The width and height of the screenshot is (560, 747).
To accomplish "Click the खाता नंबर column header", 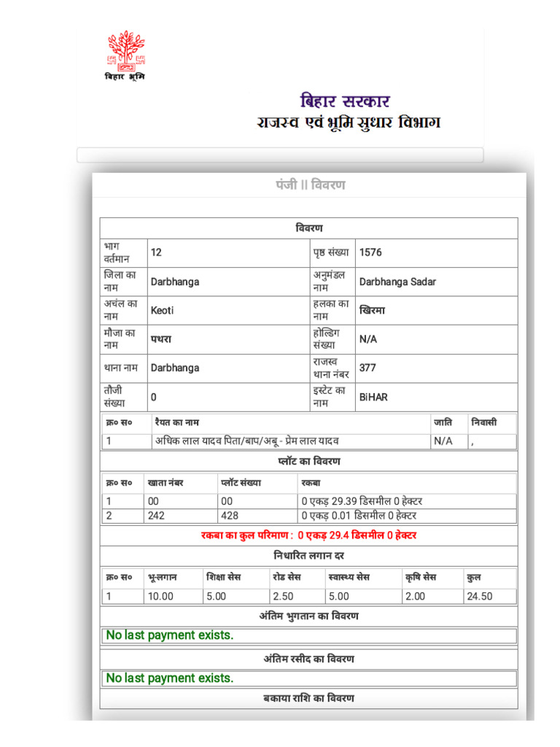I will (166, 483).
